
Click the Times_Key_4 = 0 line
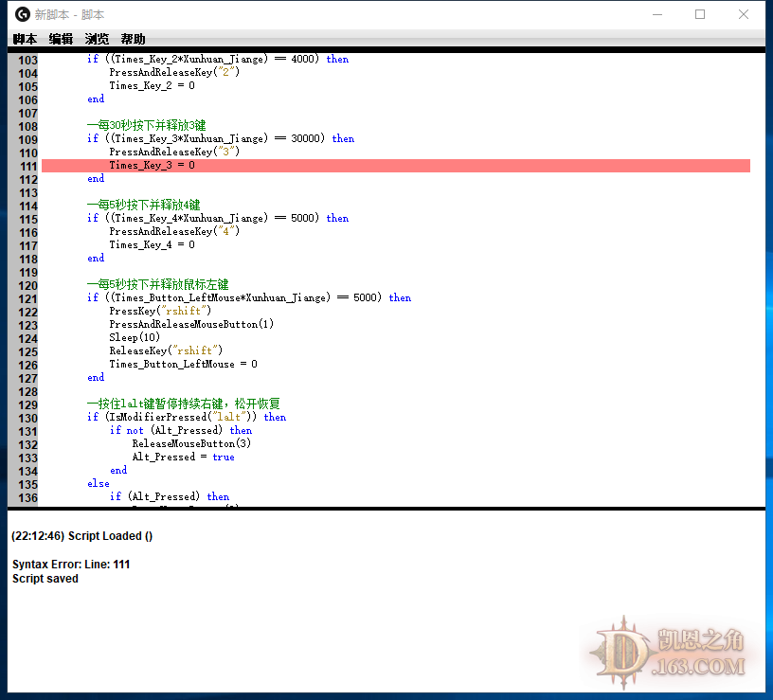click(x=152, y=244)
